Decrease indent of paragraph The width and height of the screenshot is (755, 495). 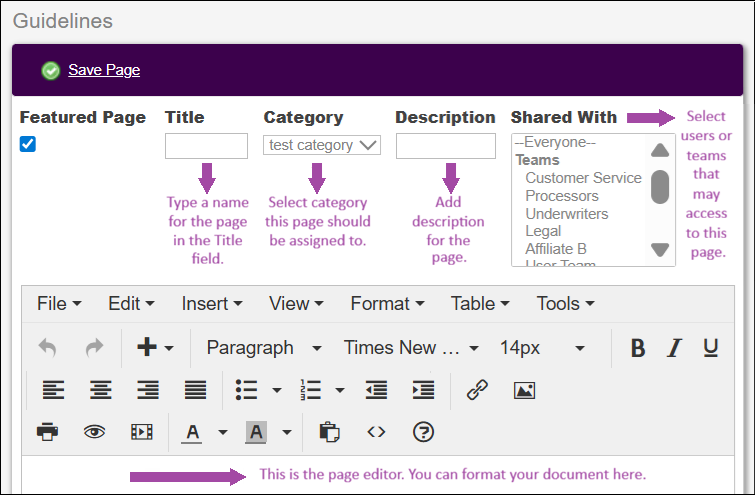(x=376, y=390)
